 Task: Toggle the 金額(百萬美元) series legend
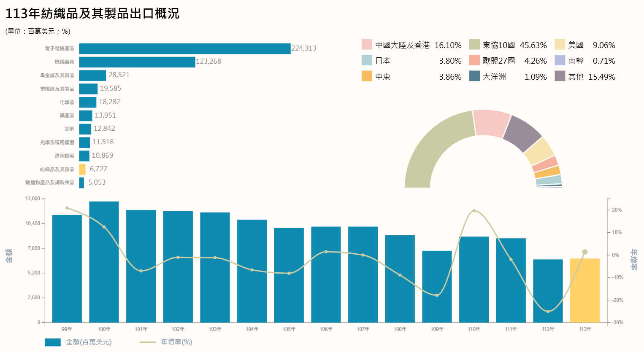pos(53,342)
